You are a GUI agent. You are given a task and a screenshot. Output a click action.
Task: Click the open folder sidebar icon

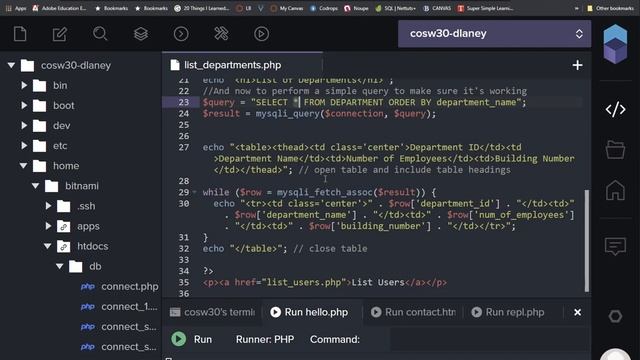coord(615,149)
